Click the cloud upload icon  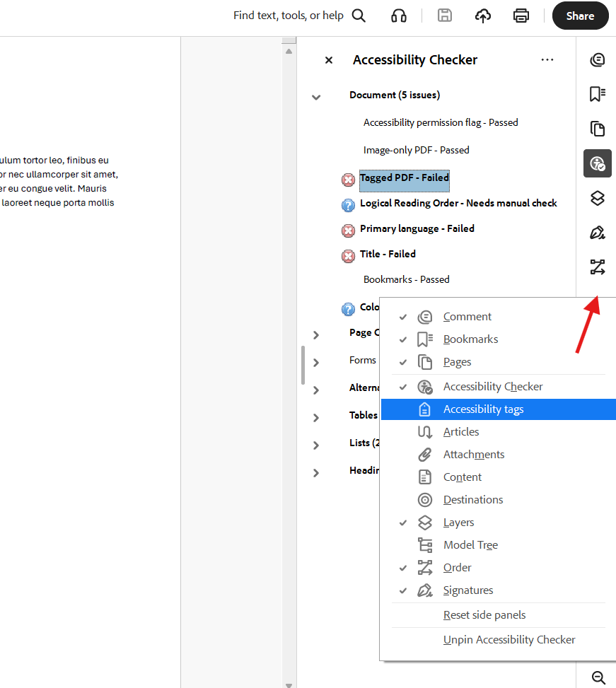pos(482,16)
